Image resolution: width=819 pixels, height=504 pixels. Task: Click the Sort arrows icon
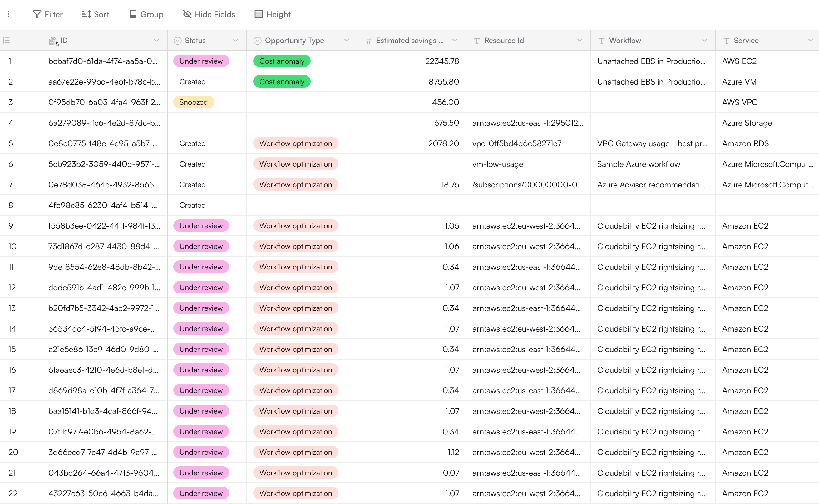click(x=86, y=14)
